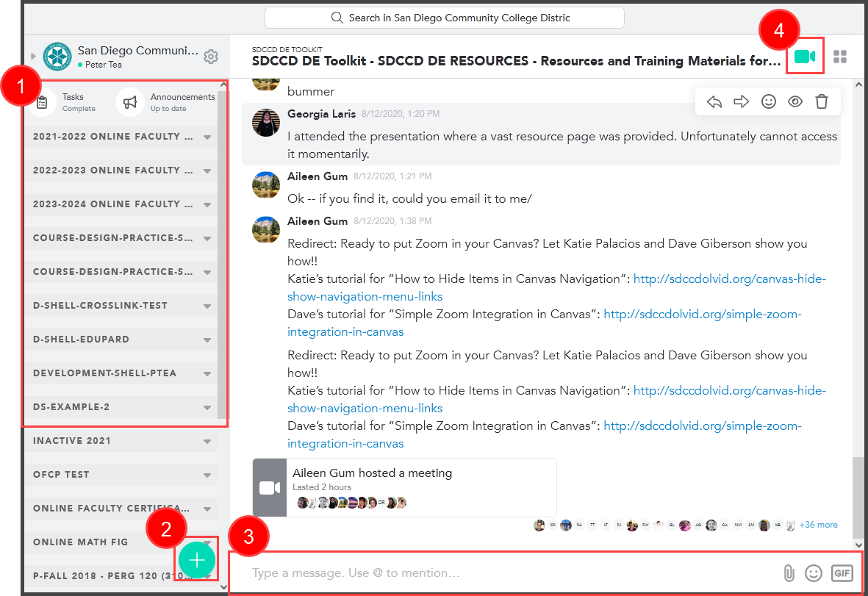Viewport: 868px width, 596px height.
Task: Expand the 2021-2022 ONLINE FACULTY channel
Action: (207, 136)
